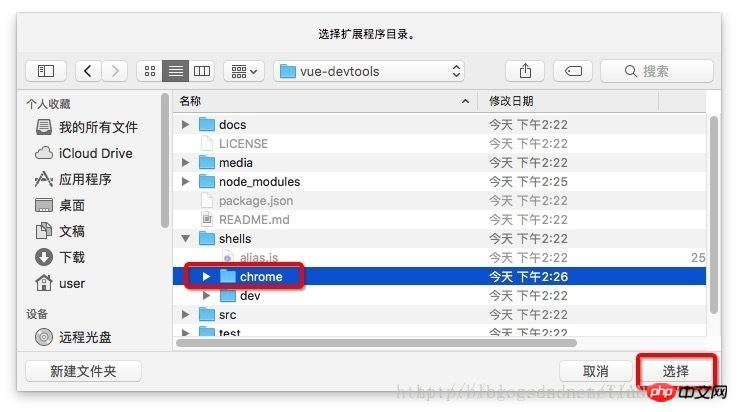Click the share toolbar icon
The width and height of the screenshot is (738, 412).
click(525, 71)
